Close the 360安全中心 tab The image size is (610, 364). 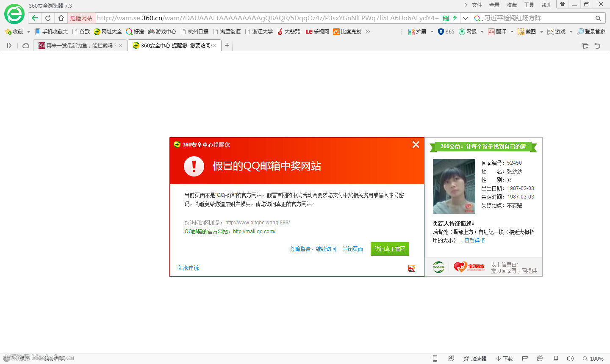pos(215,46)
